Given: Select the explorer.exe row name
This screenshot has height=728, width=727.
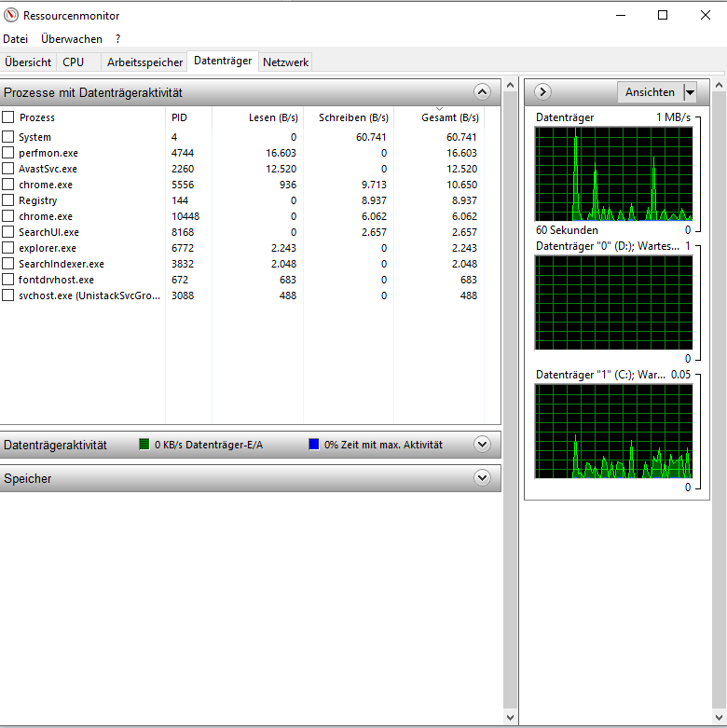Looking at the screenshot, I should (48, 248).
